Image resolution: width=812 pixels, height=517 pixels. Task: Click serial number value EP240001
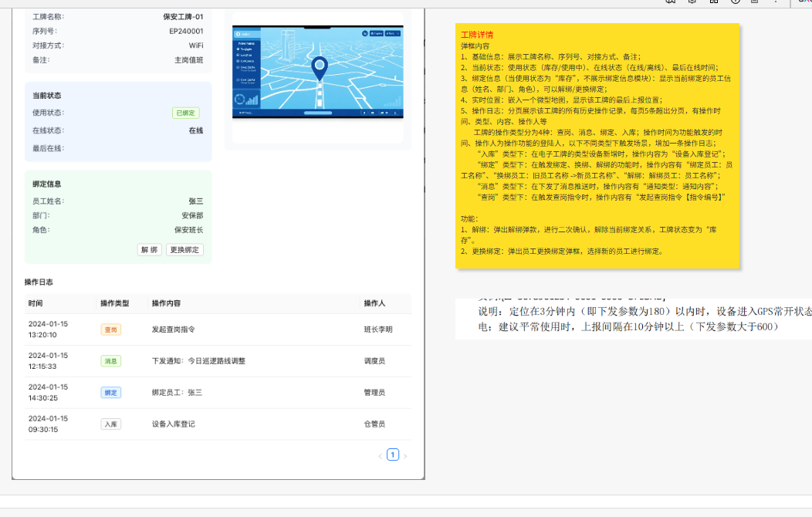[x=187, y=31]
